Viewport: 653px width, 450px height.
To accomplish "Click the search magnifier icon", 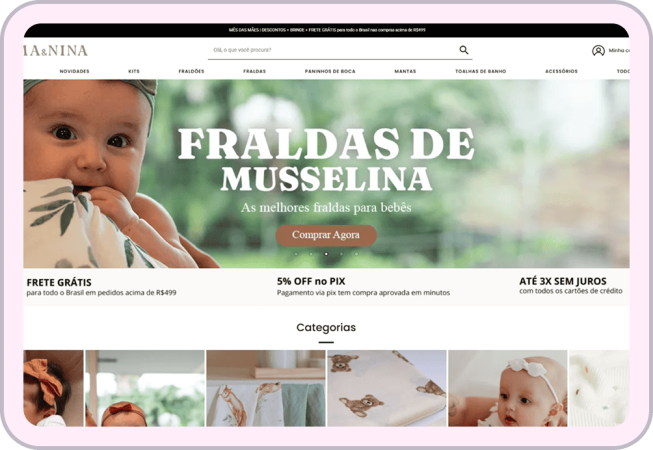I will 464,50.
